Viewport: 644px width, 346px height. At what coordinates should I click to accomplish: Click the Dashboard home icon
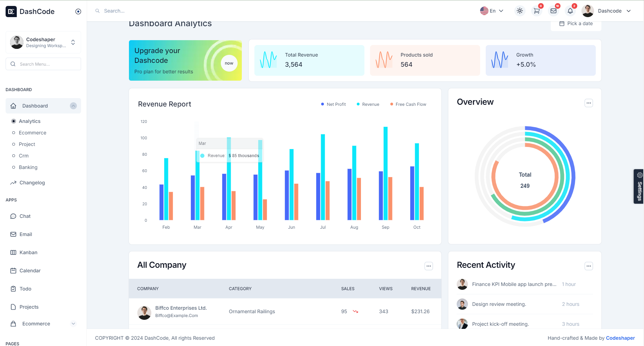(x=13, y=106)
